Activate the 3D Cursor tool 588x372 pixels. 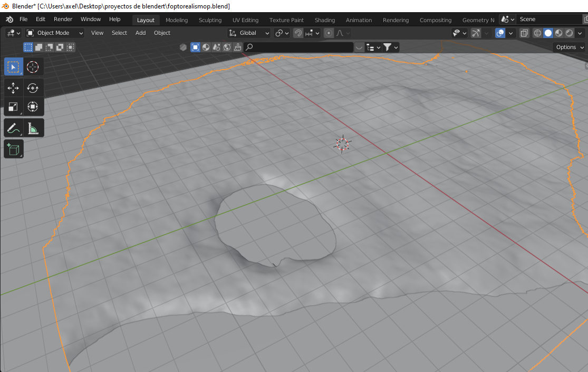click(x=33, y=67)
